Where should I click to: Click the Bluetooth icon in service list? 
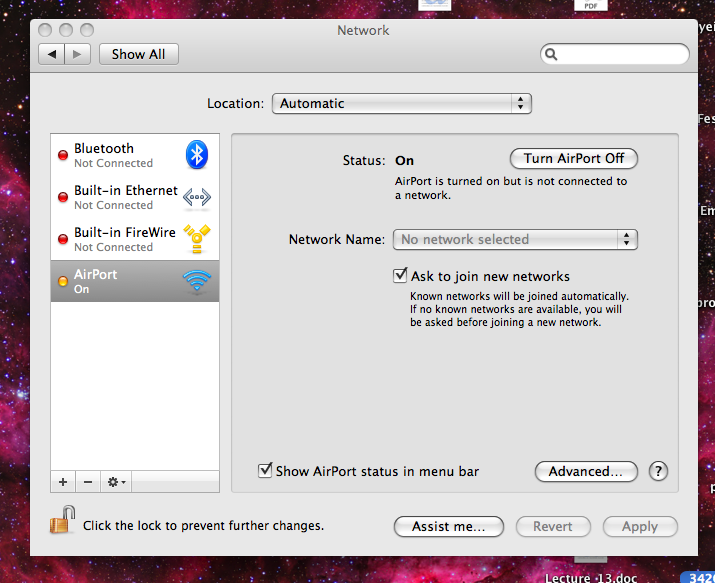pos(197,155)
